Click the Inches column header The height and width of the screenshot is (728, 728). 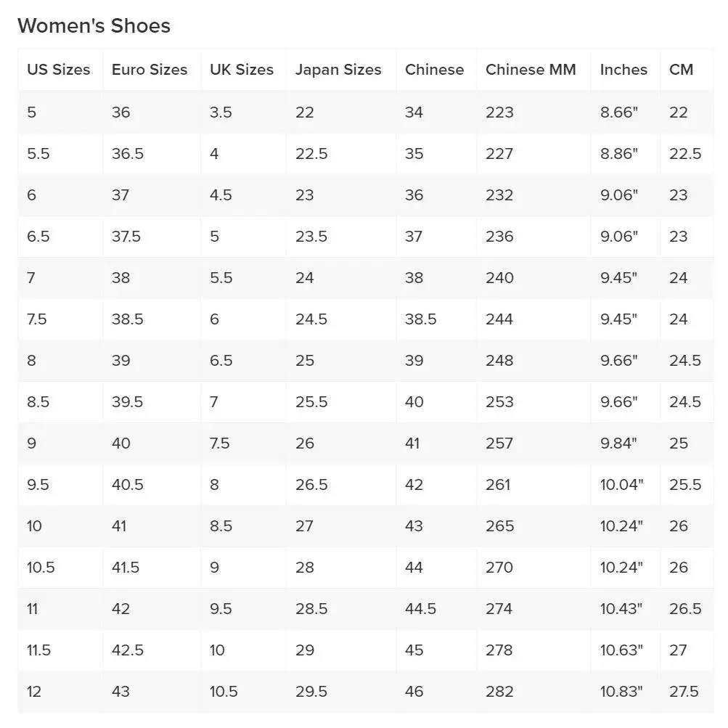click(x=623, y=70)
